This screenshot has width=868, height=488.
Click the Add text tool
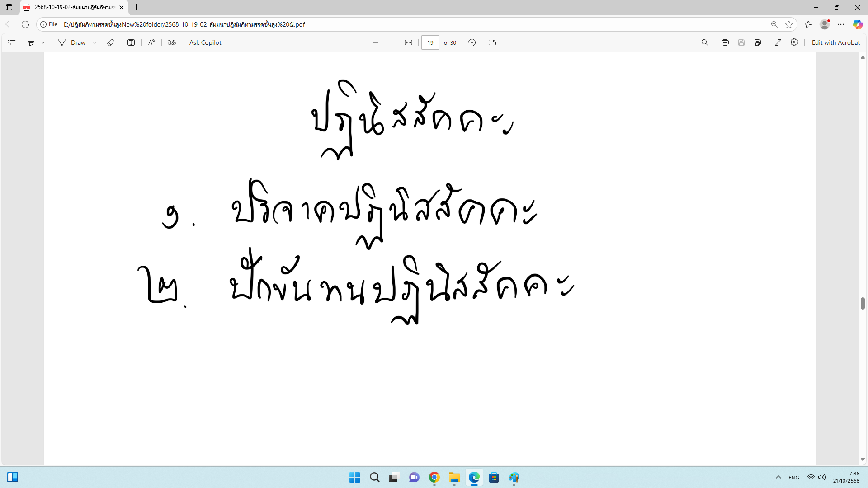131,42
